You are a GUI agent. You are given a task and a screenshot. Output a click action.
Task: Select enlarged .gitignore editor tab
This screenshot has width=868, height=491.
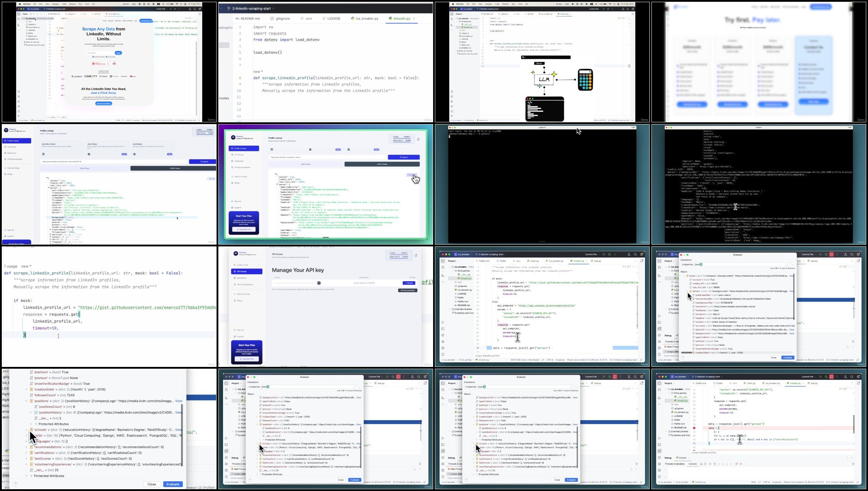pos(280,19)
